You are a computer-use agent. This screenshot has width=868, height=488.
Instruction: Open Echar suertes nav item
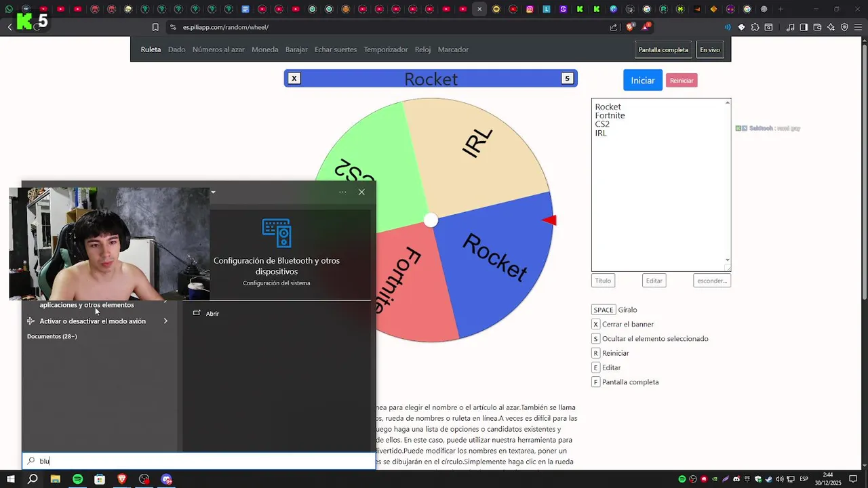[336, 49]
